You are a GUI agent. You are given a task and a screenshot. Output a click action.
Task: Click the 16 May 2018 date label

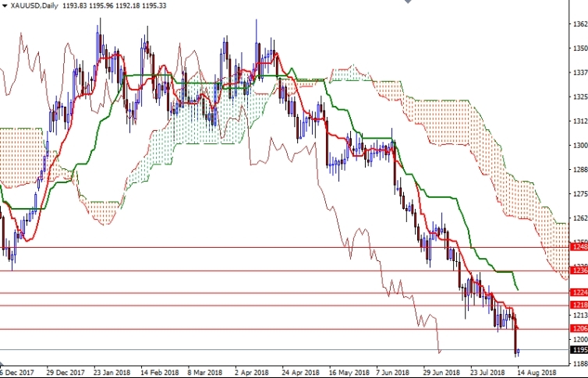[x=349, y=373]
